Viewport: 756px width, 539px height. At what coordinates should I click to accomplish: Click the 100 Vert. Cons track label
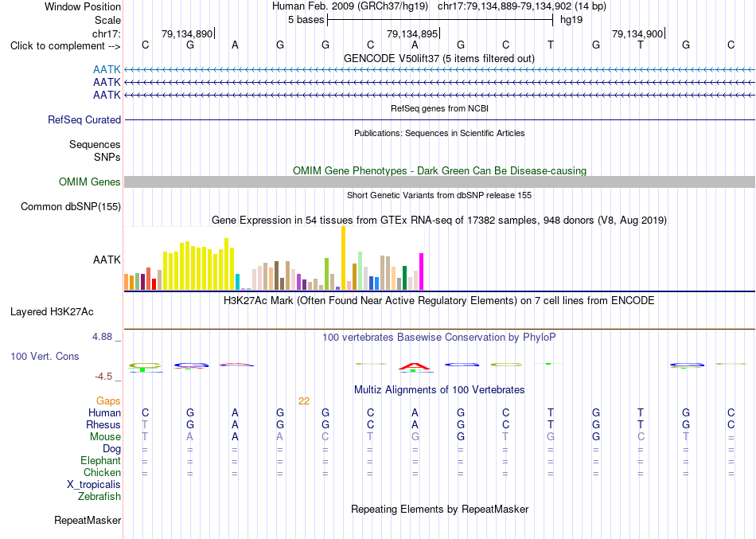click(45, 356)
